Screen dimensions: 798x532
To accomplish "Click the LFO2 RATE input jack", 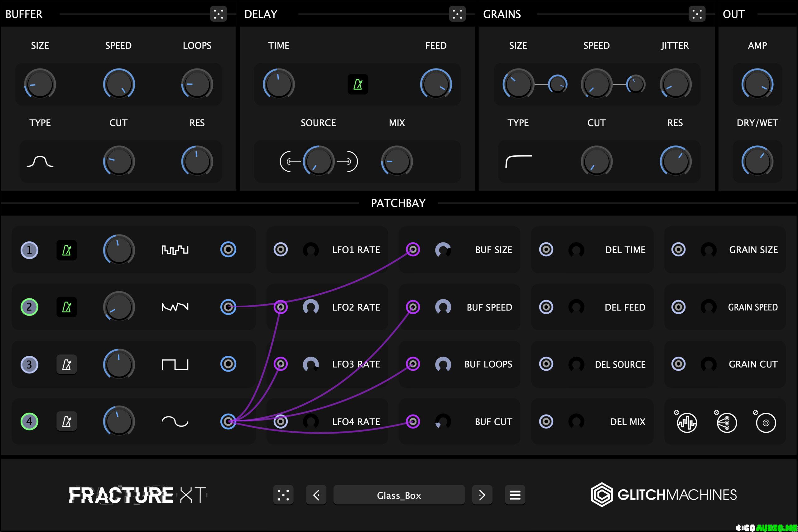I will (x=281, y=307).
